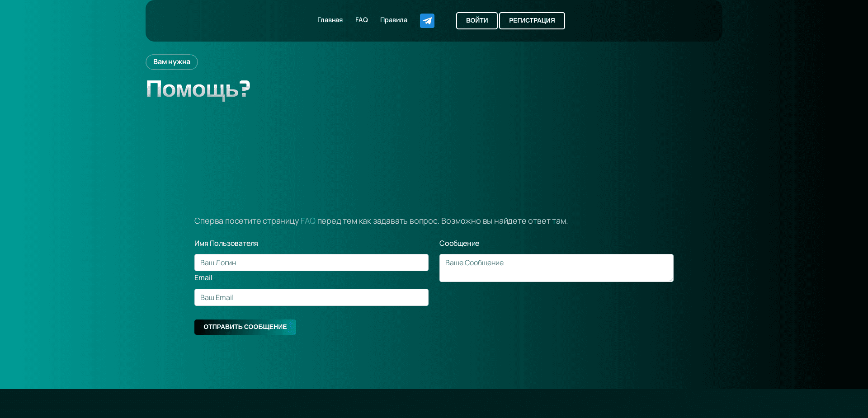Screen dimensions: 868x418
Task: Focus the Ваш Логин input field
Action: click(311, 263)
